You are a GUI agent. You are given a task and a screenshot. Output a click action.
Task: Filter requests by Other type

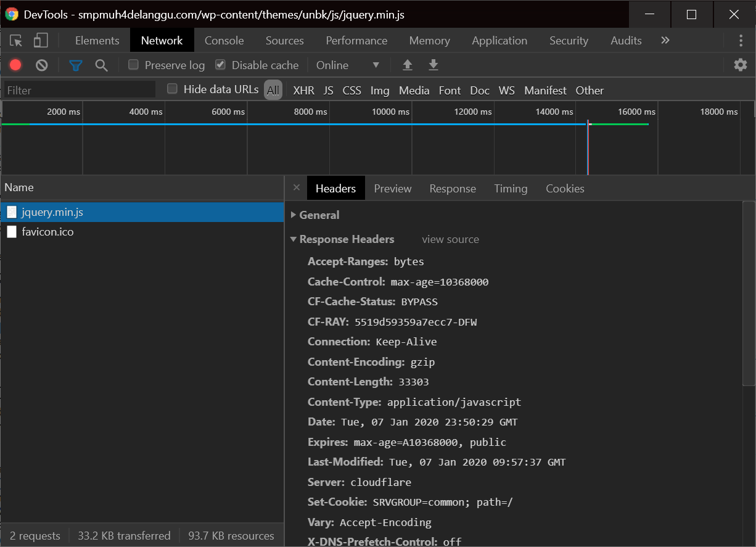590,91
